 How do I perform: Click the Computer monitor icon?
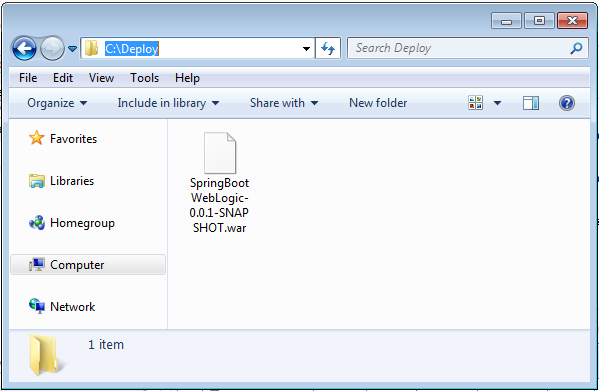(37, 264)
